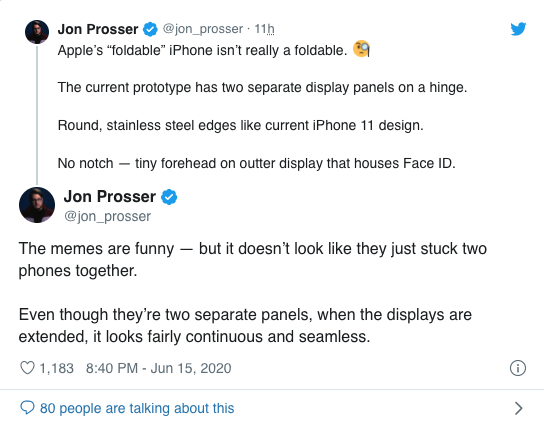Image resolution: width=544 pixels, height=424 pixels.
Task: Click the 1,183 likes count
Action: click(57, 368)
